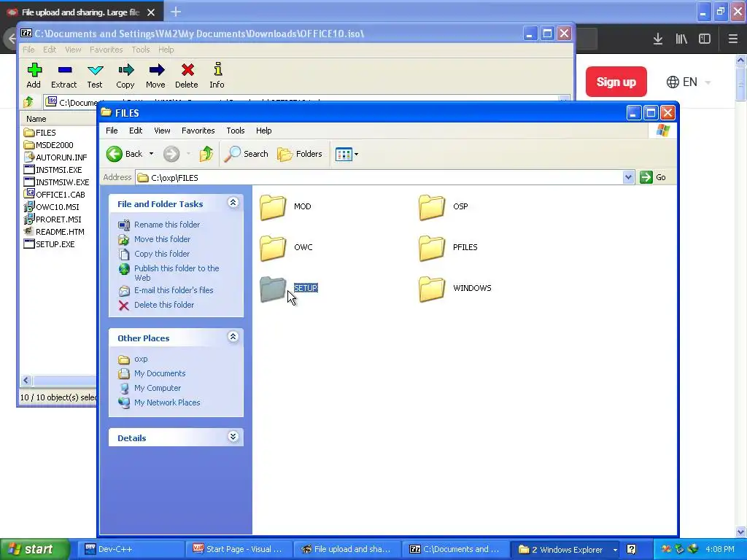Run Test on the archive in 7-Zip
Viewport: 747px width, 560px height.
tap(95, 75)
